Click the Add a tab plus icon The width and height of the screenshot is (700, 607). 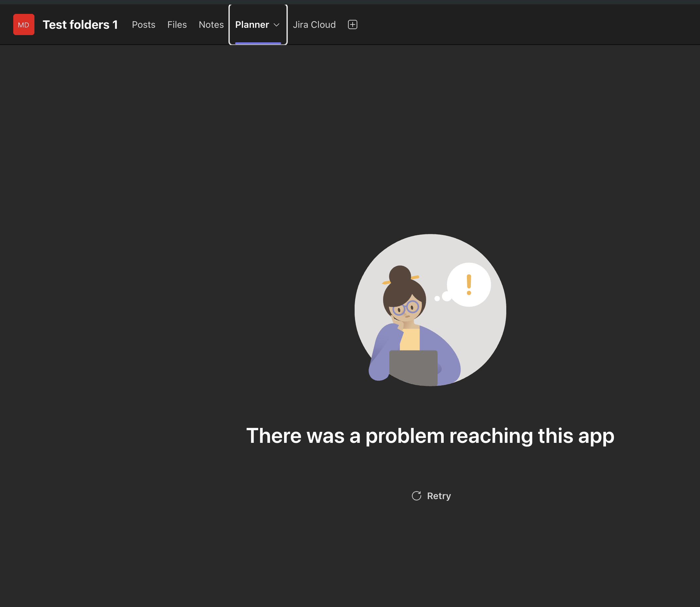(x=352, y=25)
